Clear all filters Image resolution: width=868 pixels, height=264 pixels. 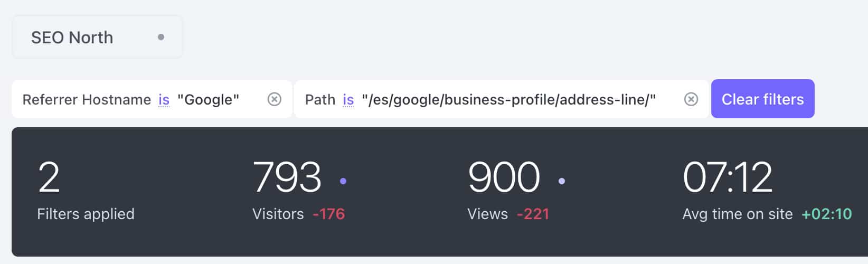point(762,99)
